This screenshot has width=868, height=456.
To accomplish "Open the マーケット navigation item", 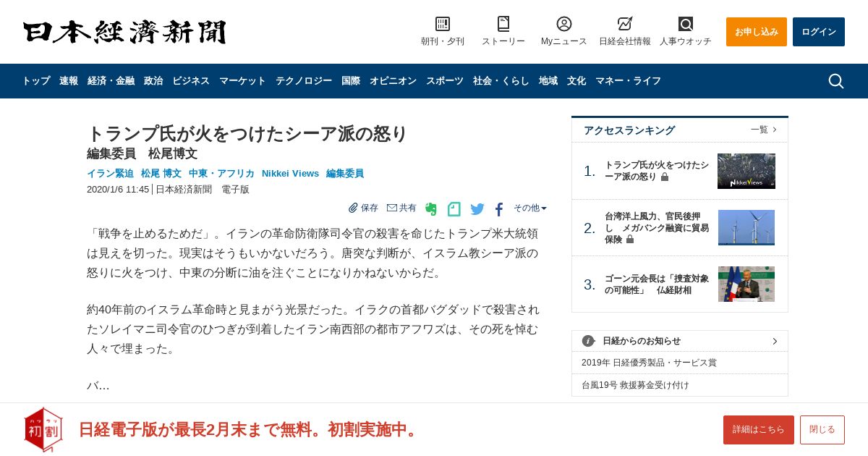I will (x=242, y=81).
